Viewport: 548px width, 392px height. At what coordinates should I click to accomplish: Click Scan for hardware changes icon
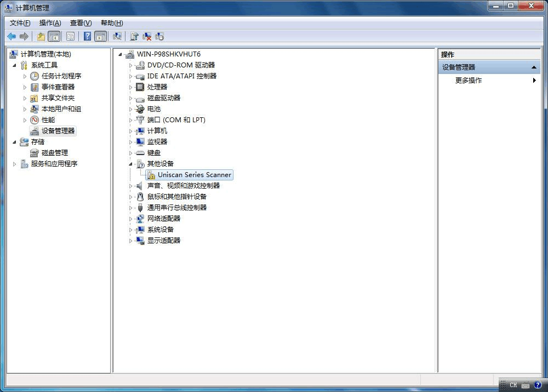tap(117, 36)
